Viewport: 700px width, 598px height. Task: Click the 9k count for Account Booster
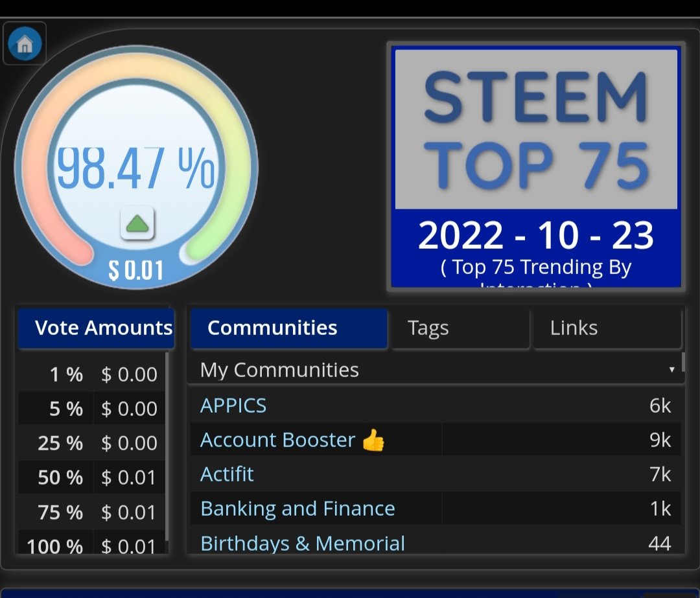point(660,440)
